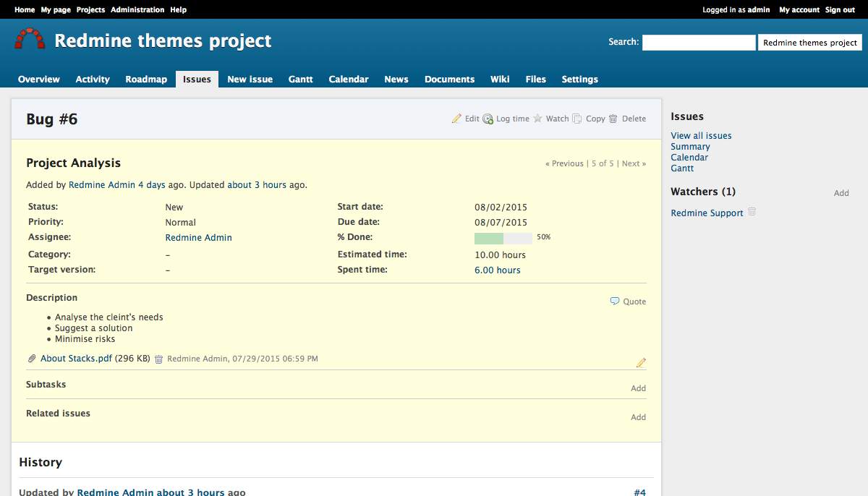The height and width of the screenshot is (496, 868).
Task: Open the Calendar tab
Action: pyautogui.click(x=349, y=80)
